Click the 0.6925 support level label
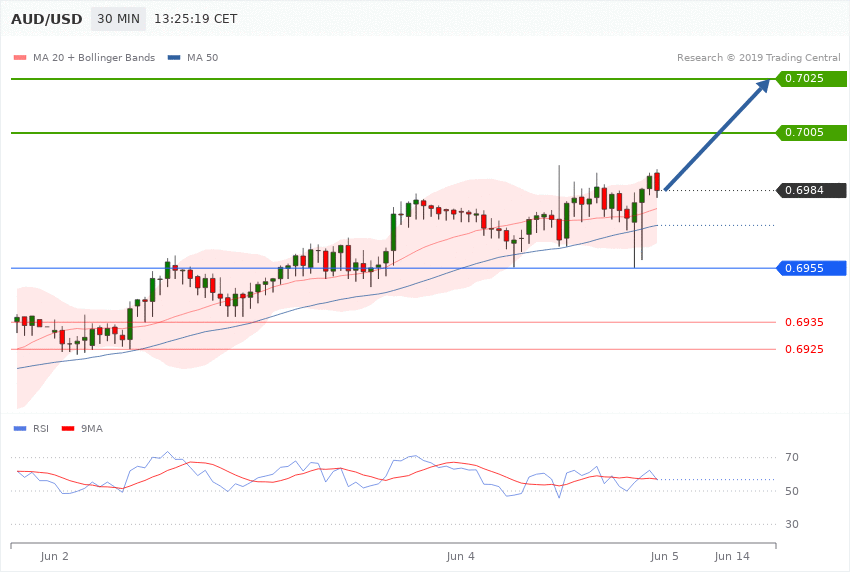Screen dimensions: 850x576 (x=804, y=350)
